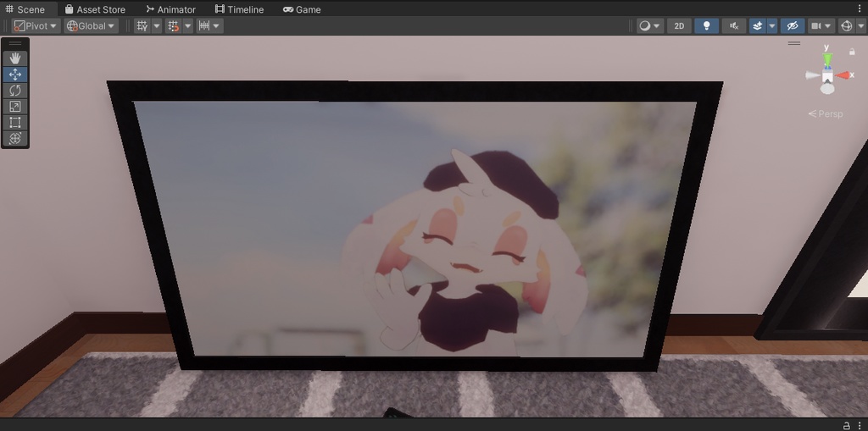868x431 pixels.
Task: Toggle the scene gizmo rotation lock
Action: [x=852, y=52]
